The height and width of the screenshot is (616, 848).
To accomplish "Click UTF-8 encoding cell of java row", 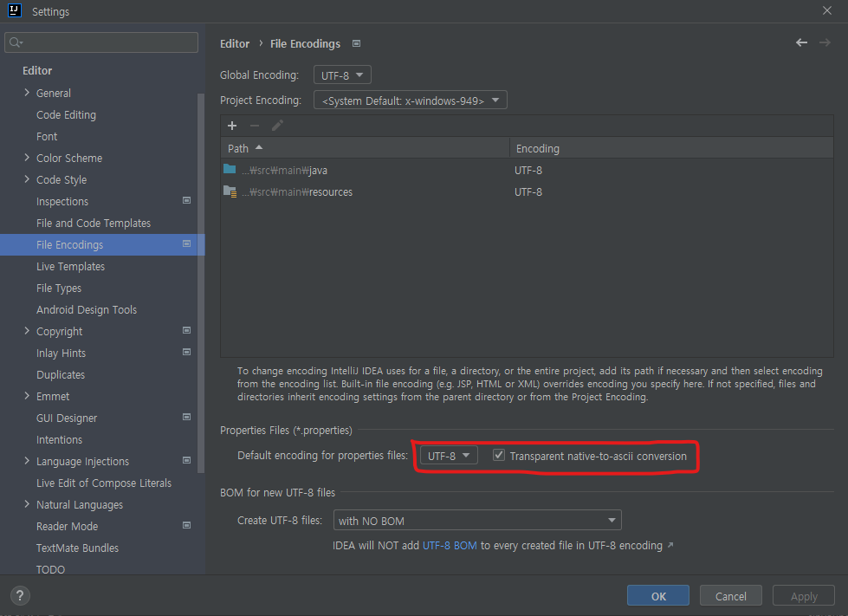I will (528, 170).
